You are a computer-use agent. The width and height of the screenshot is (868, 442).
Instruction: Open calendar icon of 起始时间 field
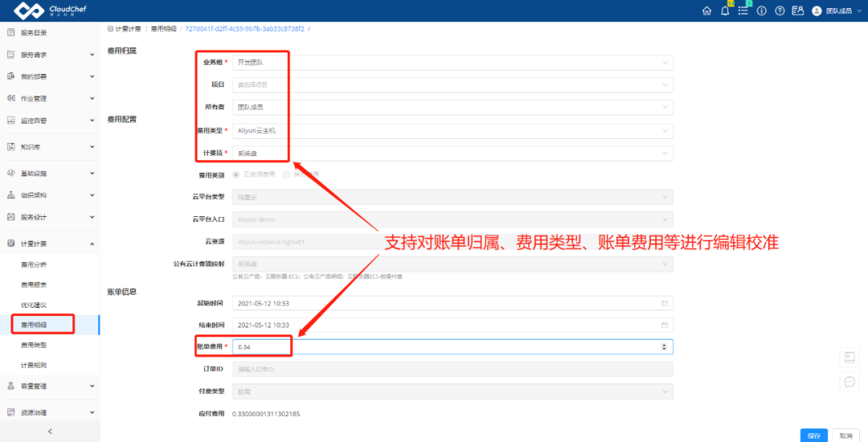pos(665,303)
